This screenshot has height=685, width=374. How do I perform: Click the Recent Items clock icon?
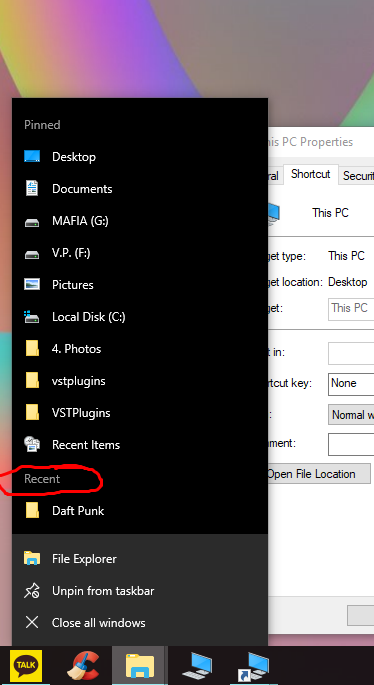click(x=32, y=444)
